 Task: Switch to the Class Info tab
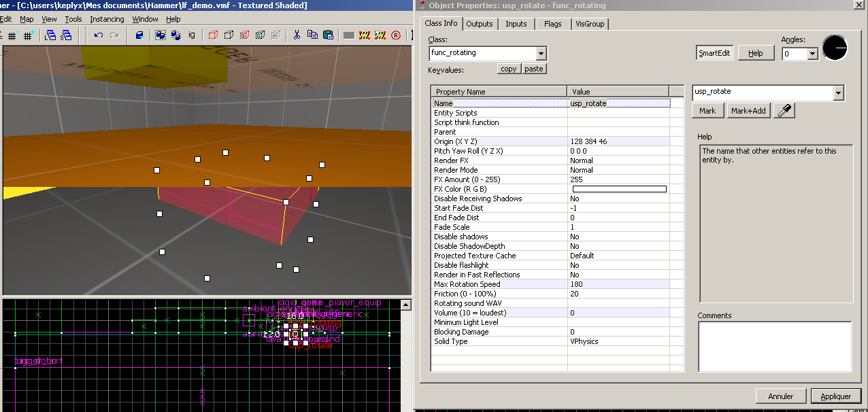point(441,23)
